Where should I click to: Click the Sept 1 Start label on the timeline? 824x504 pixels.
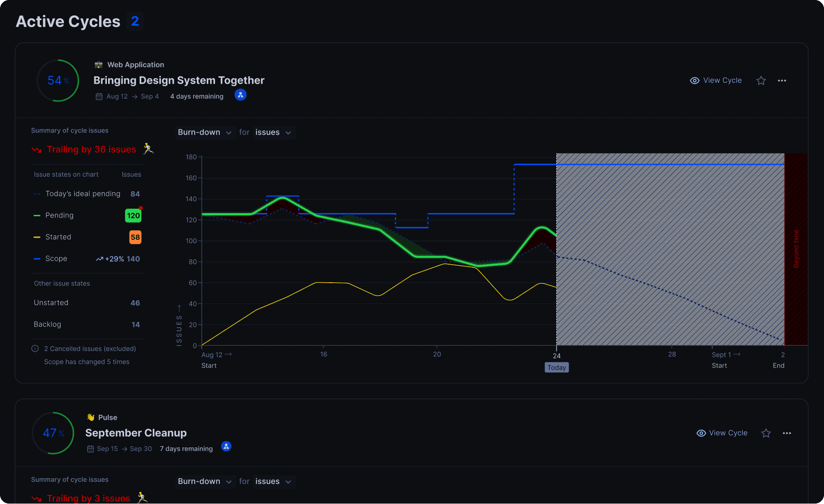tap(726, 360)
